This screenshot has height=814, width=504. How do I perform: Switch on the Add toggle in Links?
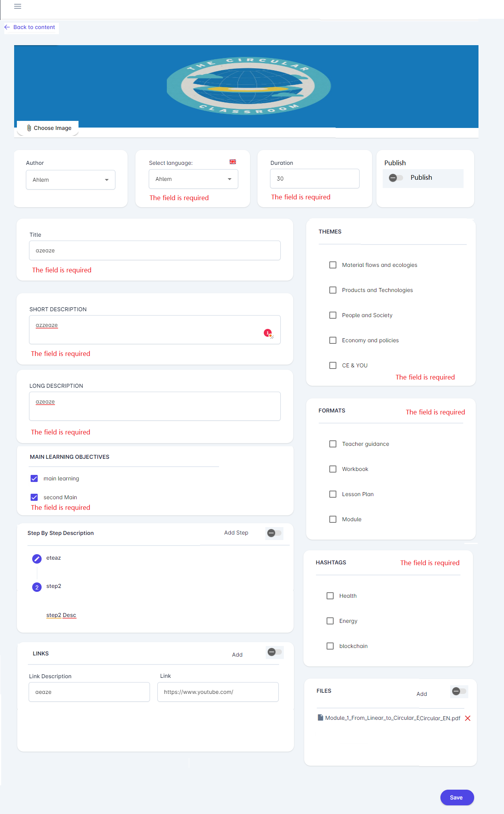(x=274, y=652)
